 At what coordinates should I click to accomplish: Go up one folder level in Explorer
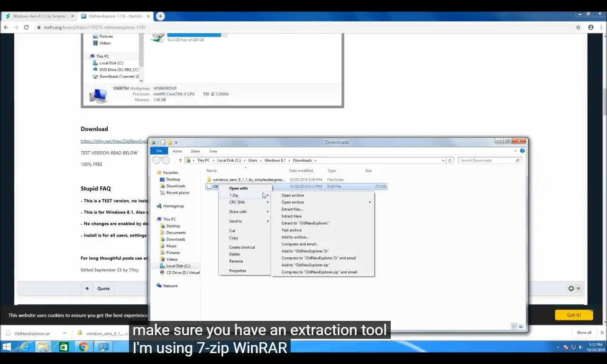click(x=180, y=160)
